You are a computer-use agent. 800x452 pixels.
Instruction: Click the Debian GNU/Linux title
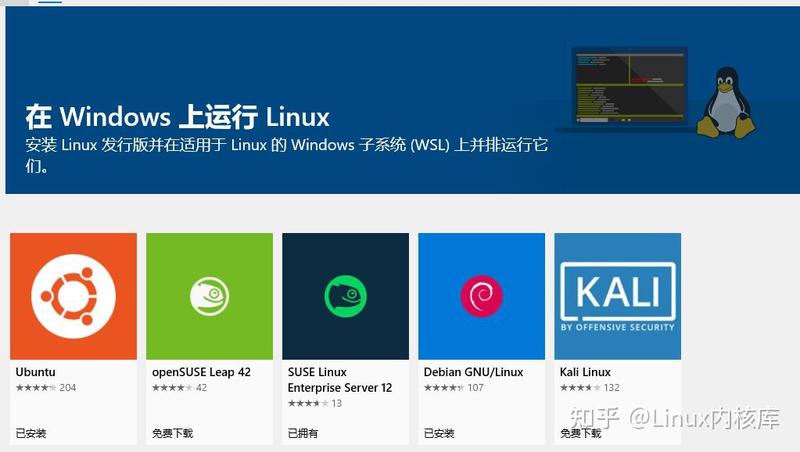(x=473, y=372)
